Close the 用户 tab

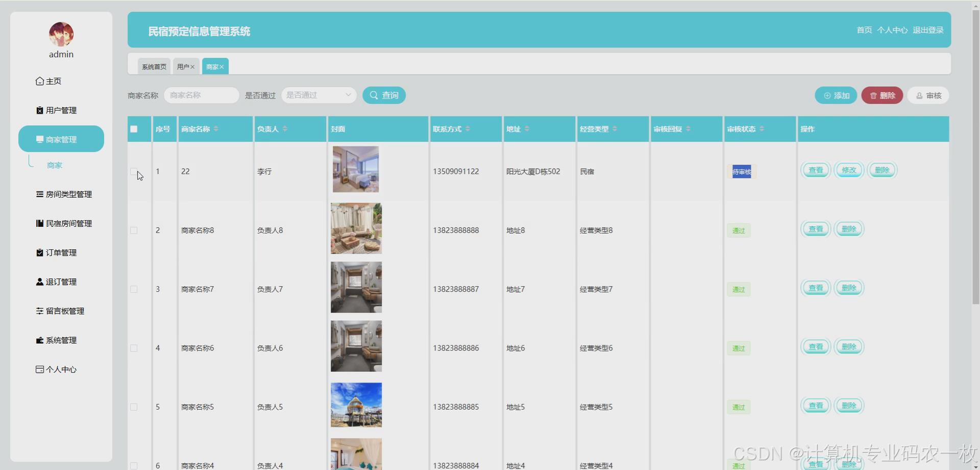193,67
